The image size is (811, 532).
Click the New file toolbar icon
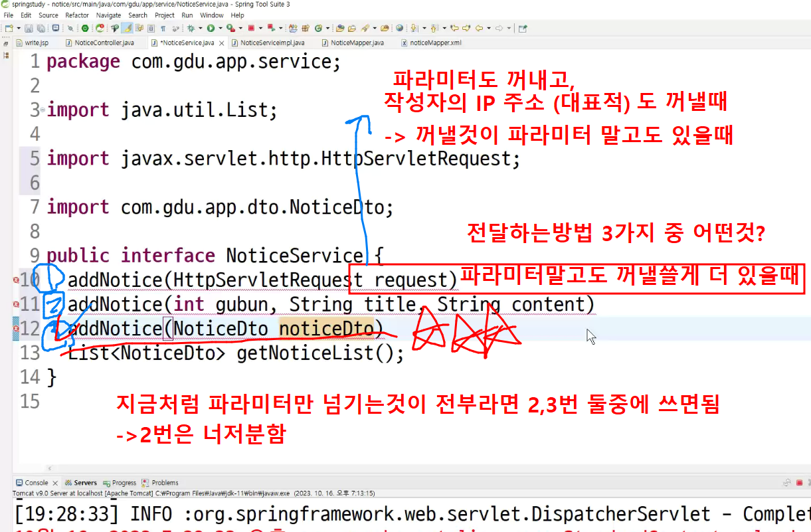tap(9, 29)
